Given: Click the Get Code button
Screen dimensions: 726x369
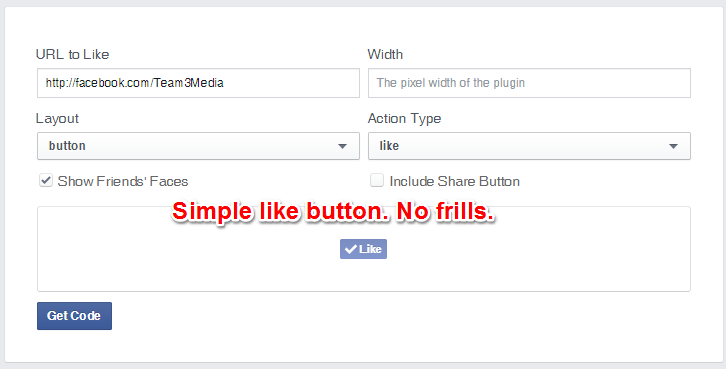Looking at the screenshot, I should pyautogui.click(x=74, y=316).
